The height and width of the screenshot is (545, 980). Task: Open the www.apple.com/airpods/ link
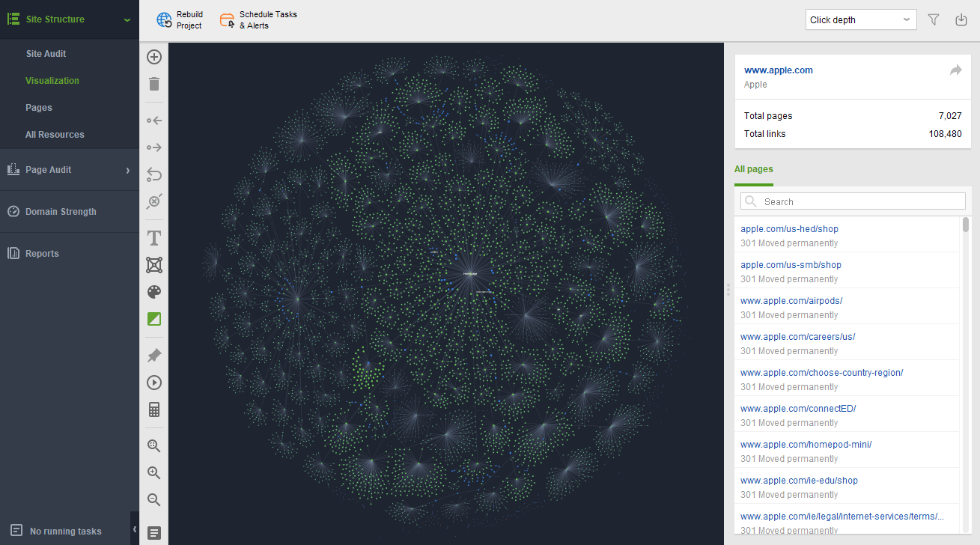point(791,301)
